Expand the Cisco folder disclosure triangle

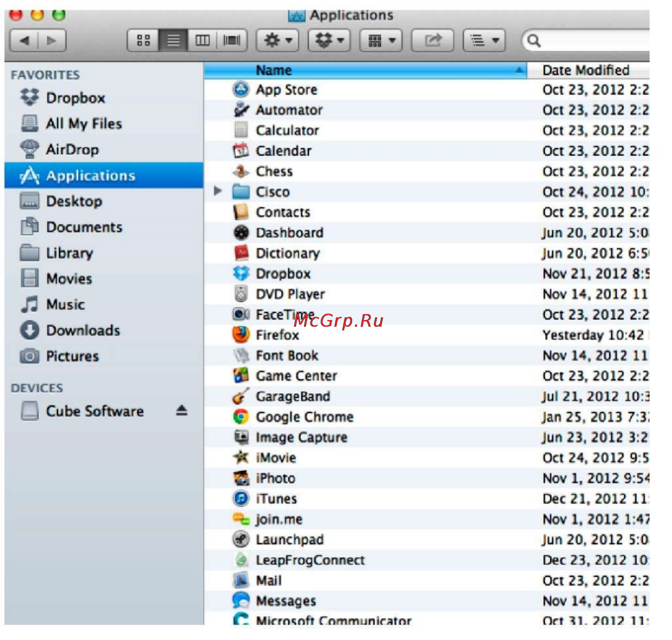(218, 191)
